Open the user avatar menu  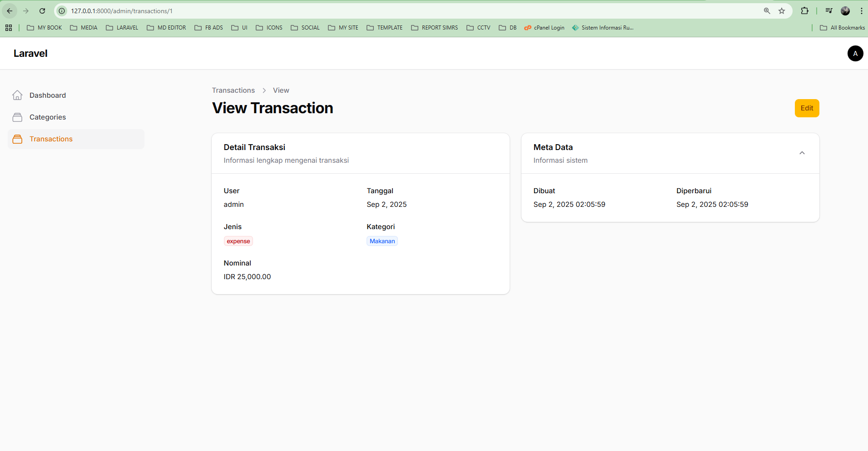tap(855, 54)
